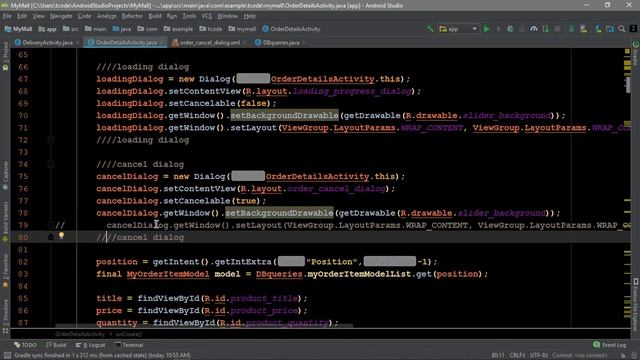This screenshot has height=360, width=640.
Task: Click the Sync Project with Gradle icon
Action: tap(571, 29)
